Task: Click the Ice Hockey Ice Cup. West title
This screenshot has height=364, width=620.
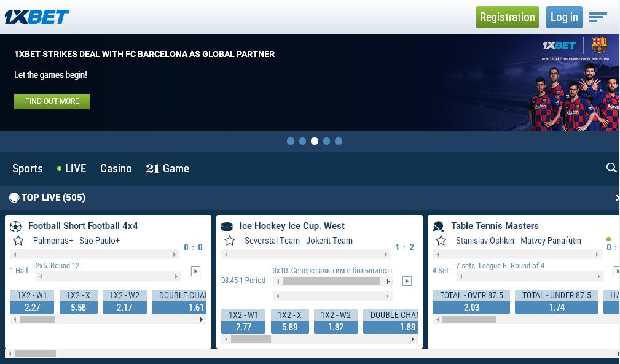Action: click(292, 226)
